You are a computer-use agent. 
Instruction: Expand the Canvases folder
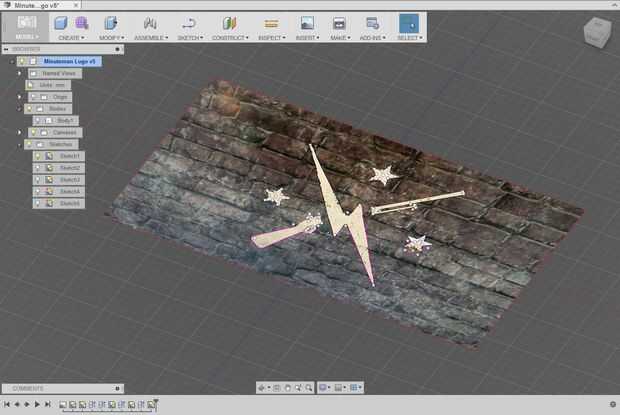coord(19,132)
